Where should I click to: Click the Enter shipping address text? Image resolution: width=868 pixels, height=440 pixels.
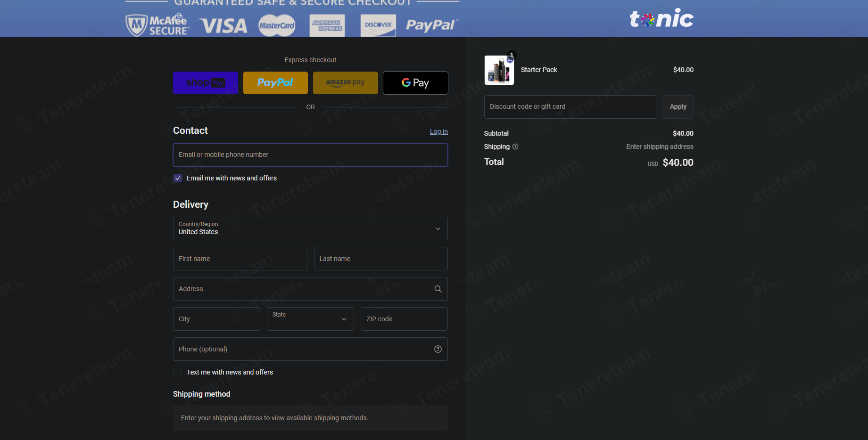point(660,147)
